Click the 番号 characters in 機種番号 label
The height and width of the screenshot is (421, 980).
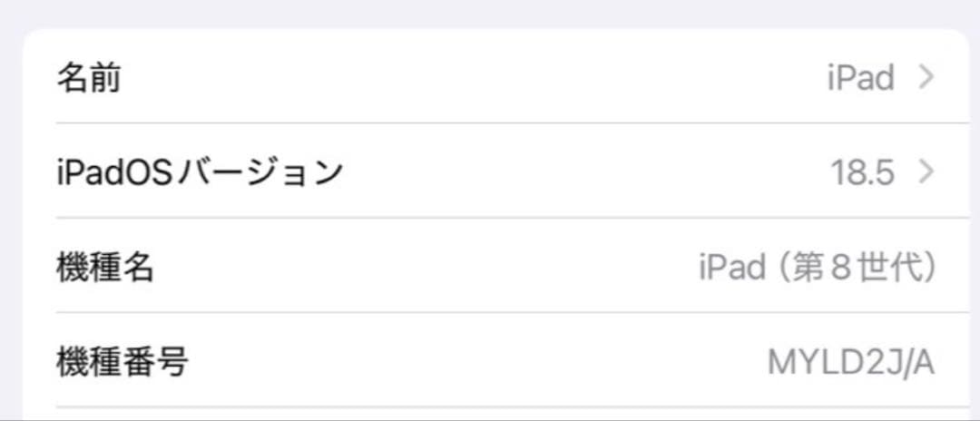[155, 362]
